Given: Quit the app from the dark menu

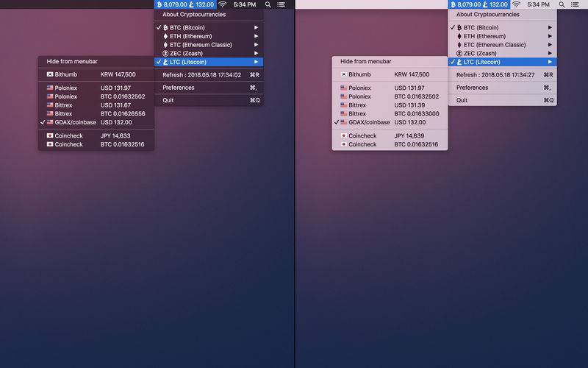Looking at the screenshot, I should coord(209,100).
